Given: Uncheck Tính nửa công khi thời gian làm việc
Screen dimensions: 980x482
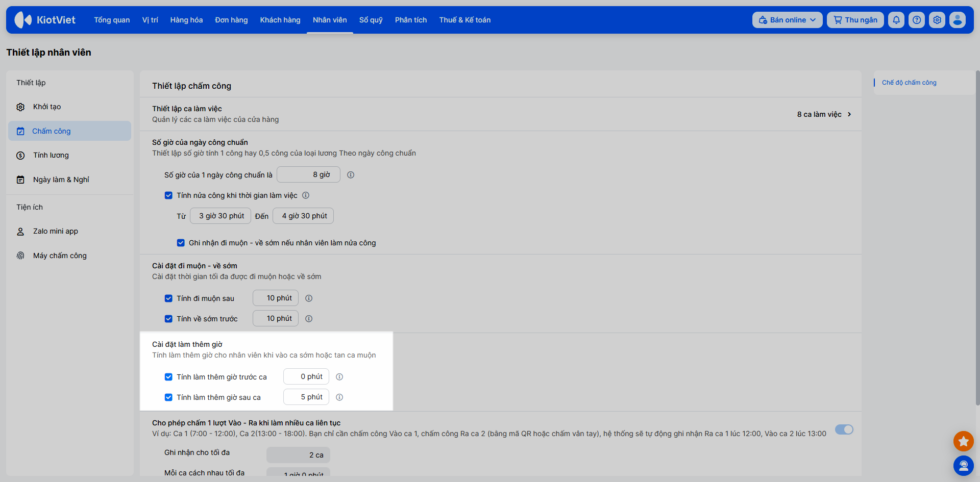Looking at the screenshot, I should click(168, 195).
